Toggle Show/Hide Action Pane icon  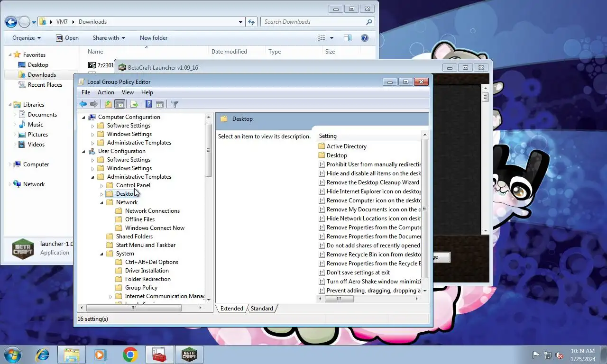pyautogui.click(x=160, y=104)
